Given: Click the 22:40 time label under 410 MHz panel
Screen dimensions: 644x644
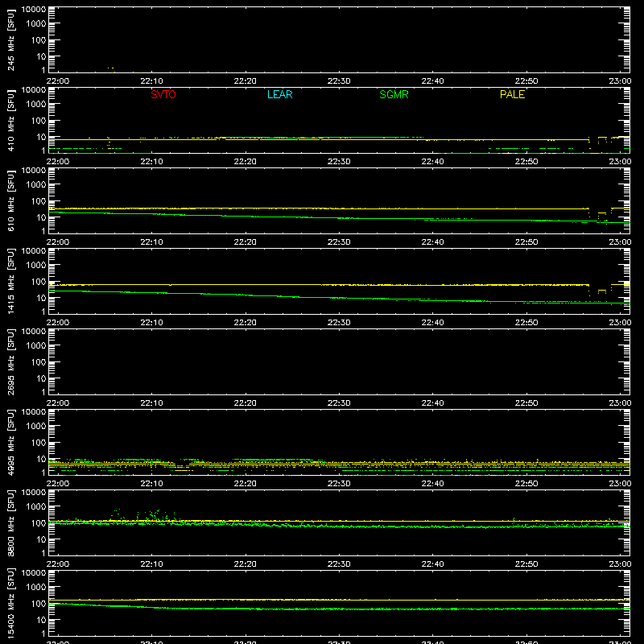Looking at the screenshot, I should point(432,162).
